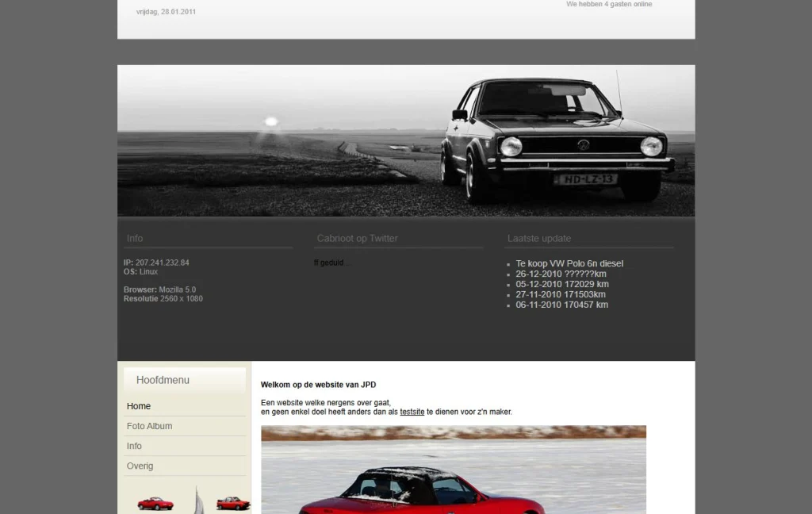
Task: Open the 06-11-2010 170457 km entry
Action: (561, 305)
